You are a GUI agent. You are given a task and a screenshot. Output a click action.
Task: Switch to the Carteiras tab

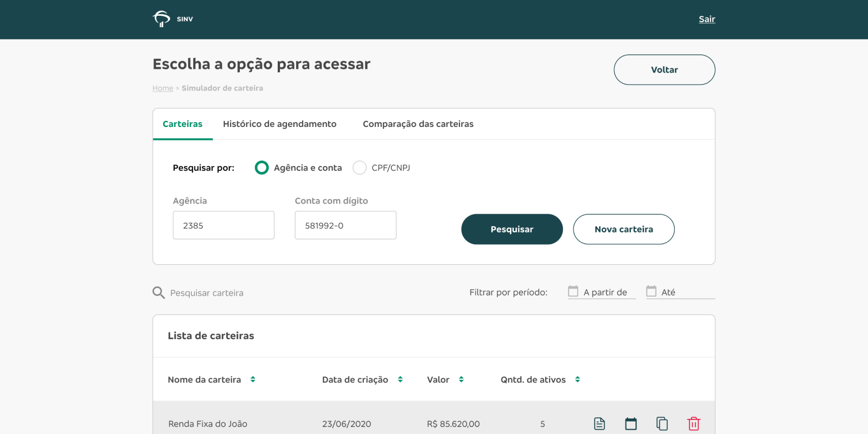click(x=183, y=124)
